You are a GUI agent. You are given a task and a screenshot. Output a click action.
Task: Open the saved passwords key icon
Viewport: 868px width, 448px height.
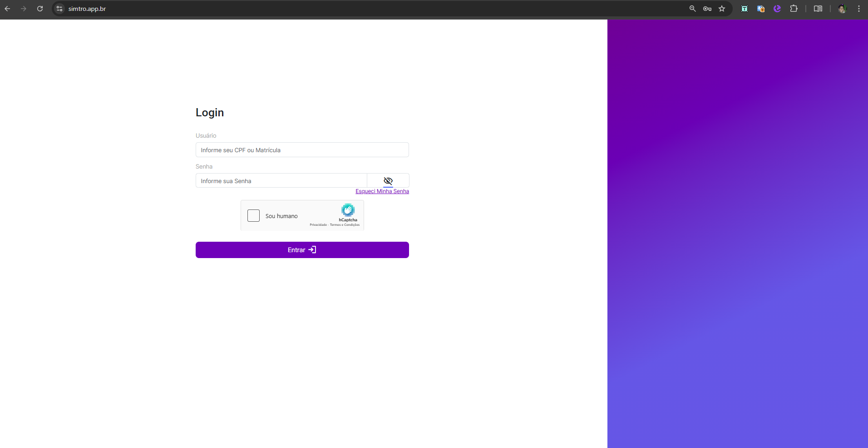(707, 9)
